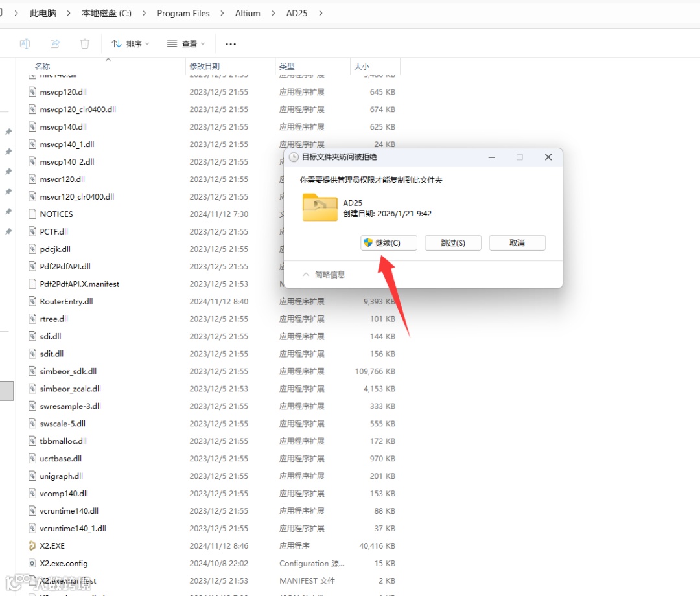Select the file name unigraph.dll
Image resolution: width=700 pixels, height=596 pixels.
click(61, 476)
